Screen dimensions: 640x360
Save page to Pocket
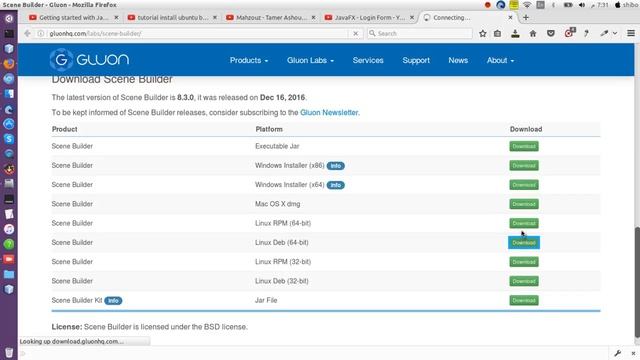551,33
